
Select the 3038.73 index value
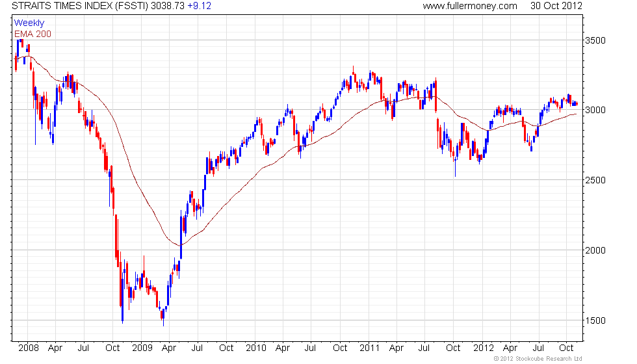(x=168, y=6)
